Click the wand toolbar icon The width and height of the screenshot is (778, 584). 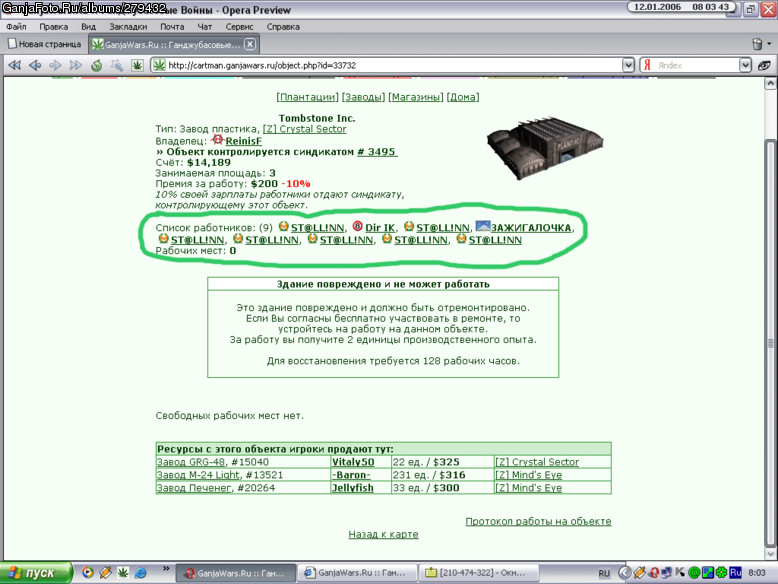(x=117, y=65)
